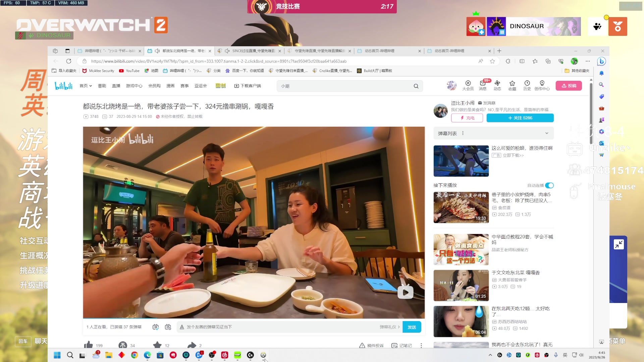Image resolution: width=644 pixels, height=362 pixels.
Task: Show hidden tray icons with the taskbar chevron
Action: coord(490,355)
